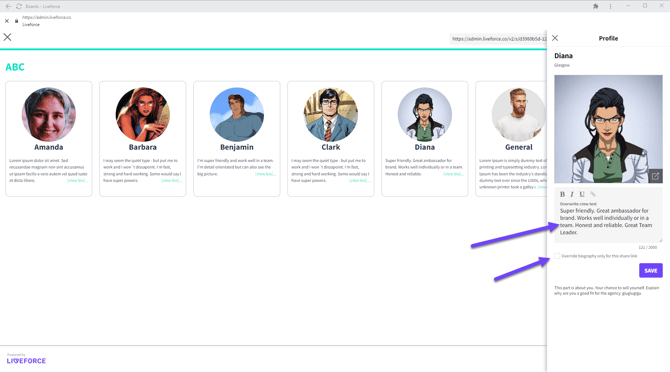The width and height of the screenshot is (670, 372).
Task: Edit the overwrite crew text field
Action: tap(608, 222)
